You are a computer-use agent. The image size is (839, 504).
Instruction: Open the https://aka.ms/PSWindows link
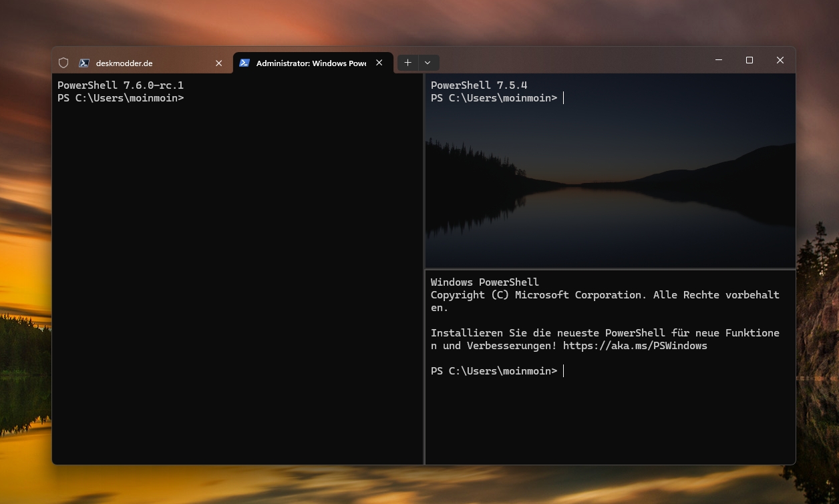coord(635,346)
